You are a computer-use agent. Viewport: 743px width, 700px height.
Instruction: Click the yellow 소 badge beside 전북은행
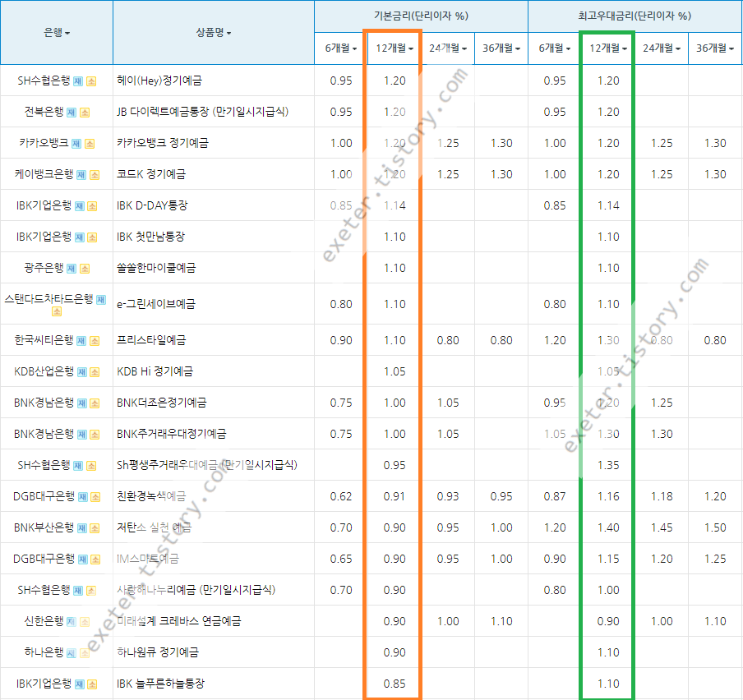[x=85, y=113]
